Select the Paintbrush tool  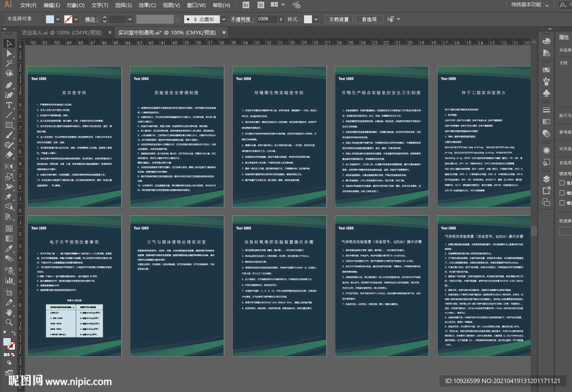pos(9,135)
